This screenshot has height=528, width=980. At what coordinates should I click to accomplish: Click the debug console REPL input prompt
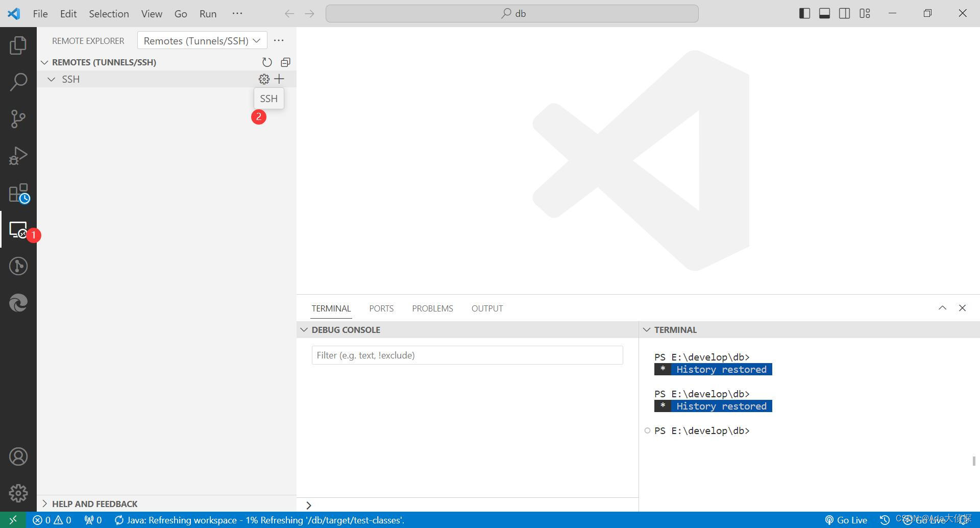(467, 505)
